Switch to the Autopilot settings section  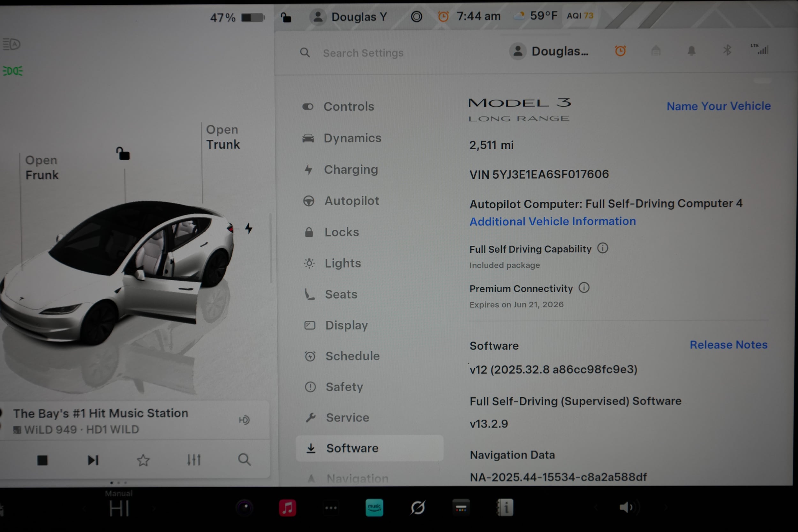pos(352,200)
